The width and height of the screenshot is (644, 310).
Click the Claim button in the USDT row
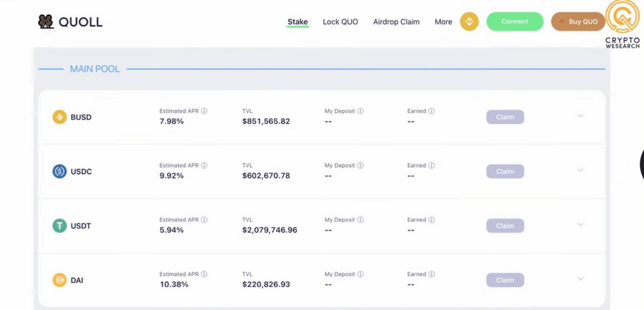point(505,225)
